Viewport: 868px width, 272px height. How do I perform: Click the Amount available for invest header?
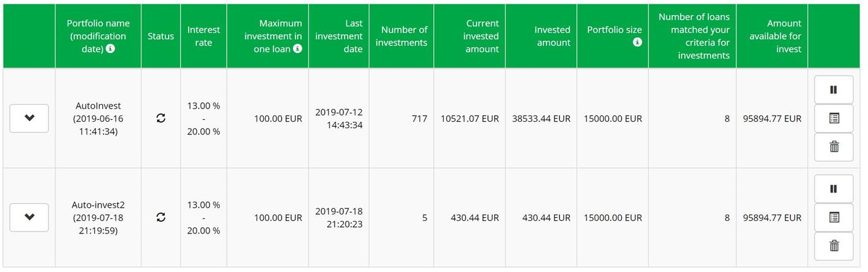[x=775, y=36]
